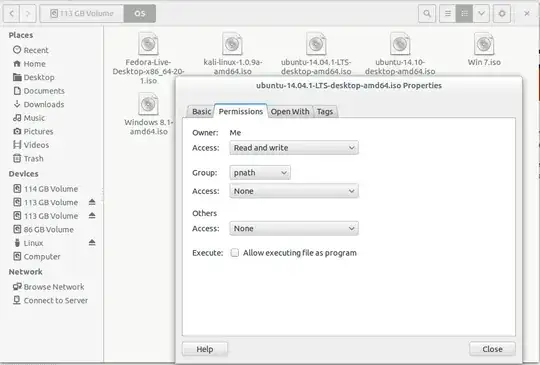This screenshot has height=365, width=540.
Task: Open the Group pnath dropdown
Action: tap(260, 173)
